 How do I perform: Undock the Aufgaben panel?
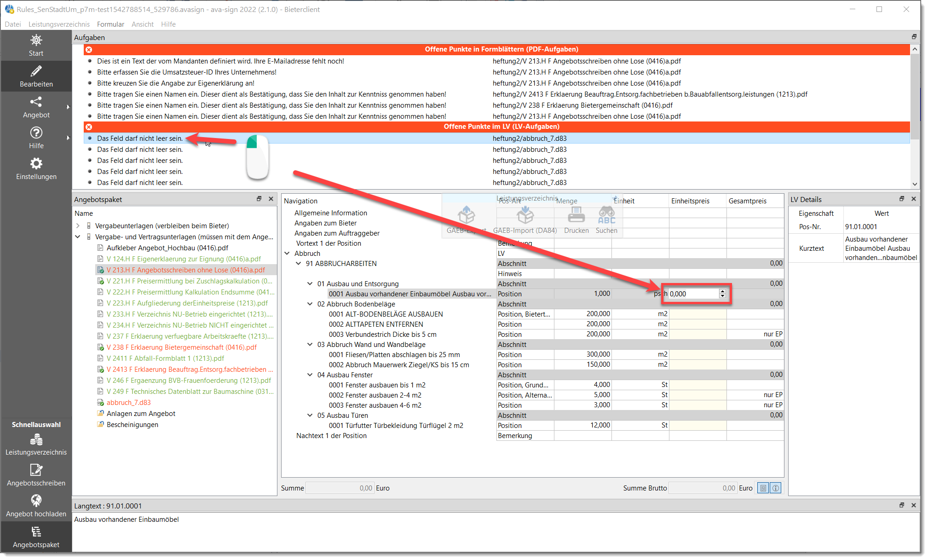click(x=914, y=37)
